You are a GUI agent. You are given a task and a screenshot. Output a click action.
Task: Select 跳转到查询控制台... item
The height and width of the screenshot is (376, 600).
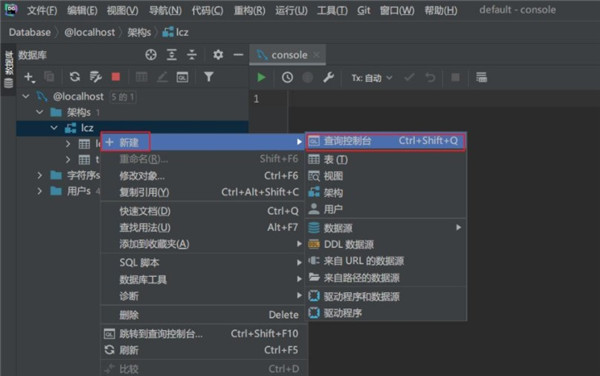pos(203,334)
